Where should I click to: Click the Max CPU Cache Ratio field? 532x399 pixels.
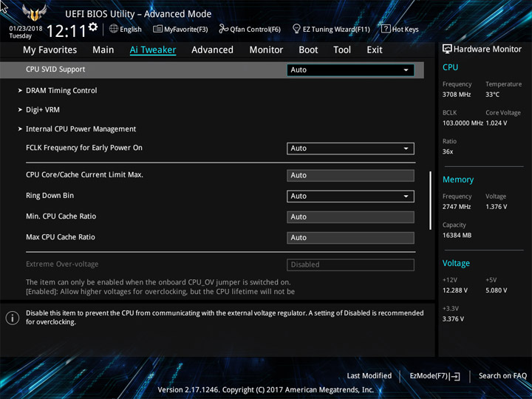coord(350,237)
